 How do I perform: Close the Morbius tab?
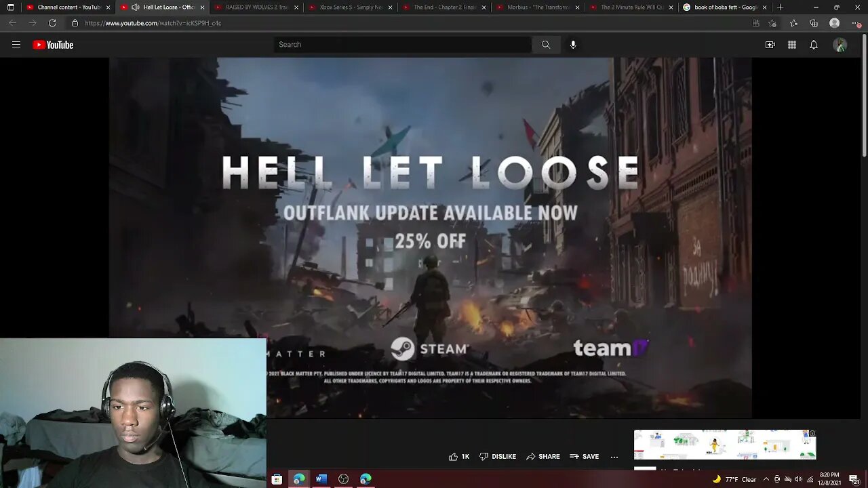click(x=577, y=7)
